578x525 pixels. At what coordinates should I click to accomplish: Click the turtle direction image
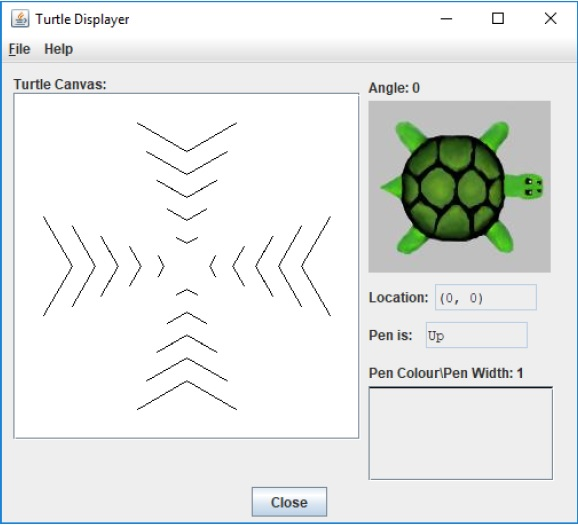(x=460, y=187)
